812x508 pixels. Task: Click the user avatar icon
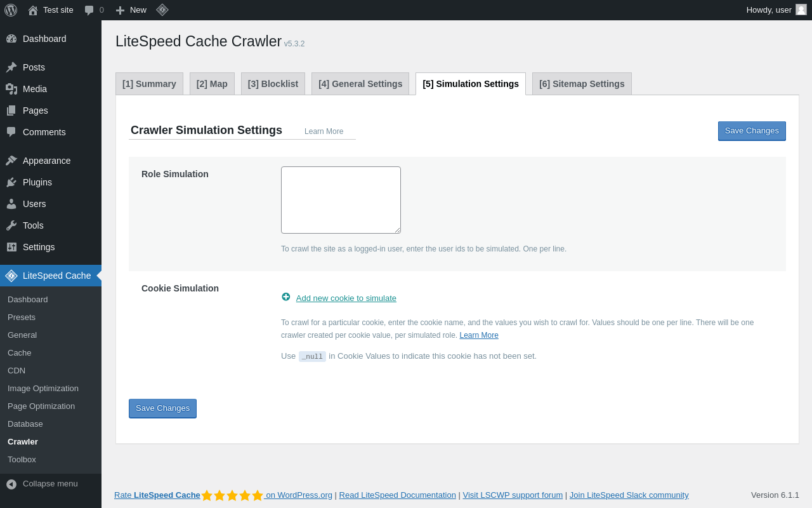point(801,10)
